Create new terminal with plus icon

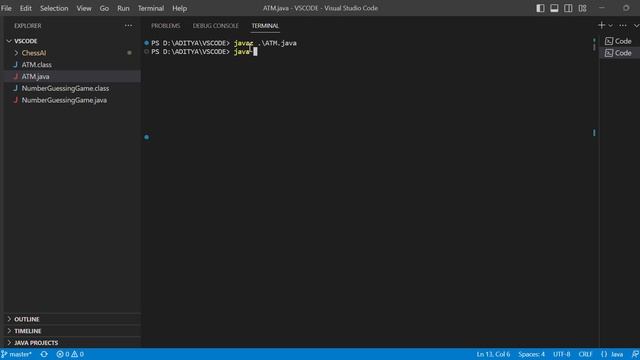click(601, 25)
